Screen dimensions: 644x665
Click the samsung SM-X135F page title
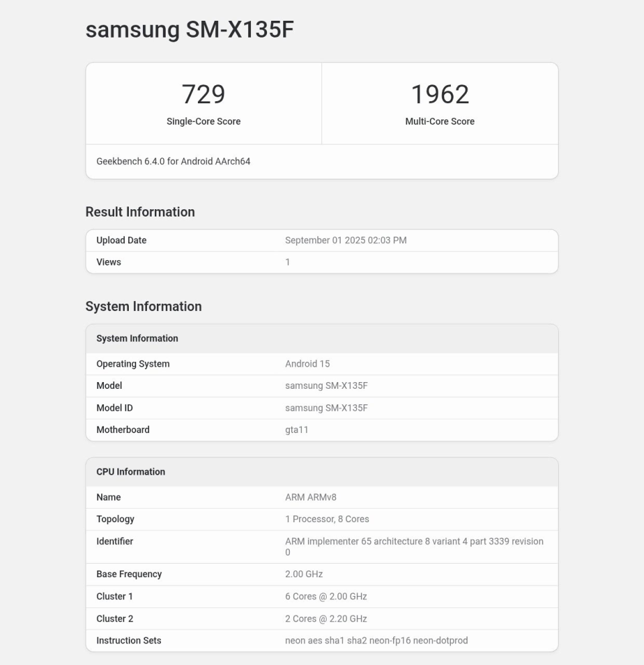tap(190, 29)
